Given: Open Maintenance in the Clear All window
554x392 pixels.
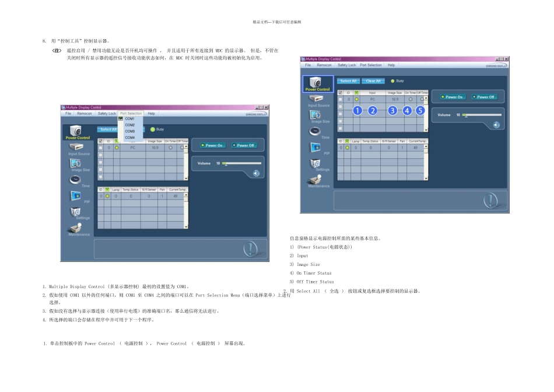Looking at the screenshot, I should click(318, 181).
